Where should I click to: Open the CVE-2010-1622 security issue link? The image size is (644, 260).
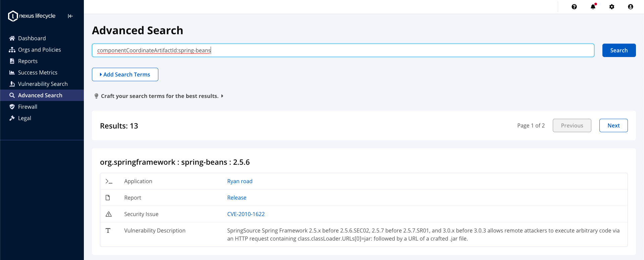[246, 214]
